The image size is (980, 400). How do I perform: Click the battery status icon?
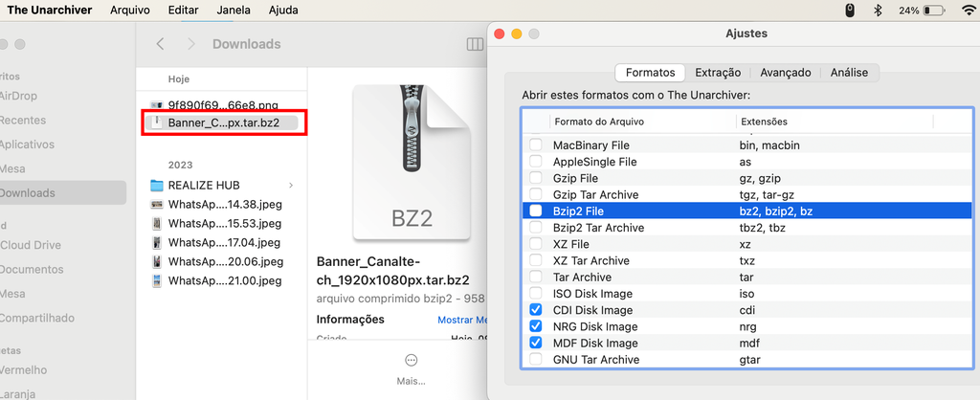coord(934,11)
